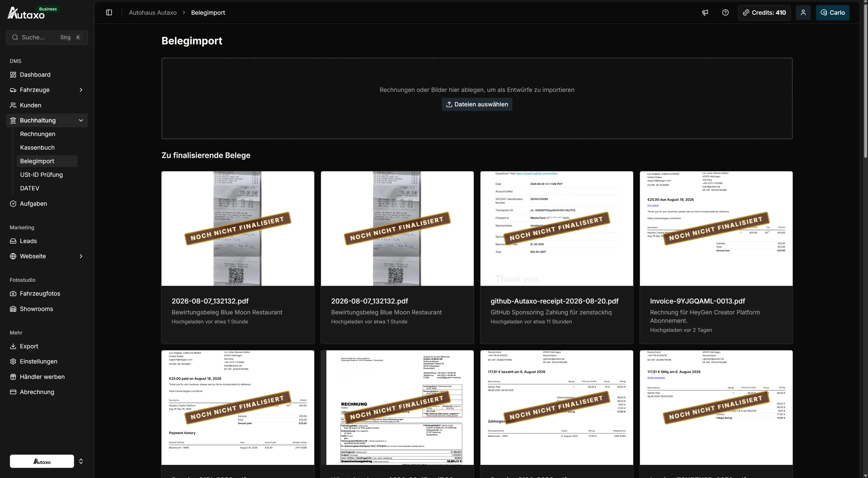Viewport: 868px width, 478px height.
Task: Open the announcements megaphone icon
Action: [x=705, y=12]
